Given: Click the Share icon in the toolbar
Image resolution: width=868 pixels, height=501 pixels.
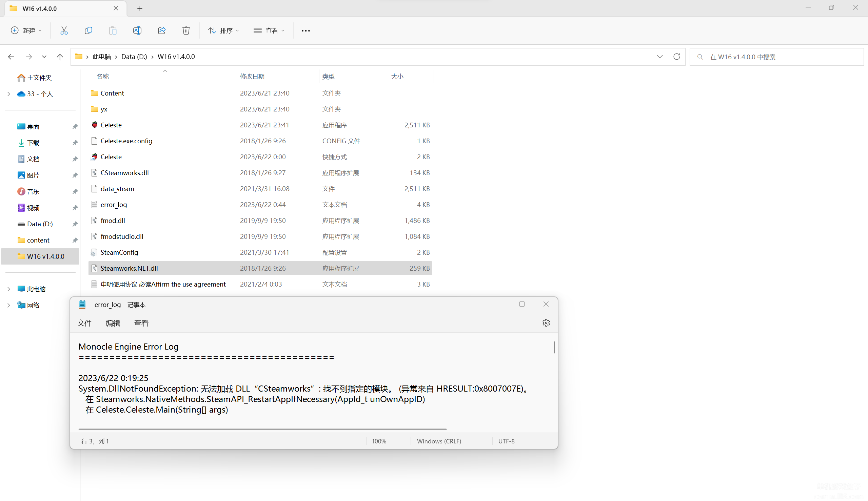Looking at the screenshot, I should pos(161,30).
